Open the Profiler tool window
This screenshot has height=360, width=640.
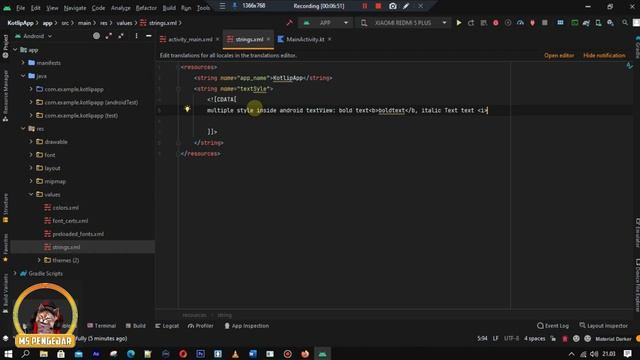(x=201, y=326)
